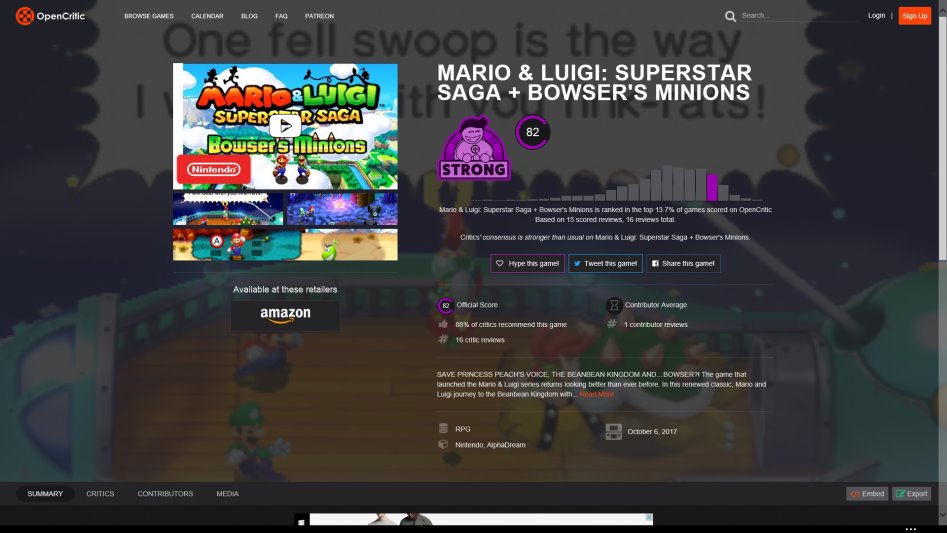Switch to the Contributors tab
This screenshot has height=533, width=947.
[x=165, y=494]
